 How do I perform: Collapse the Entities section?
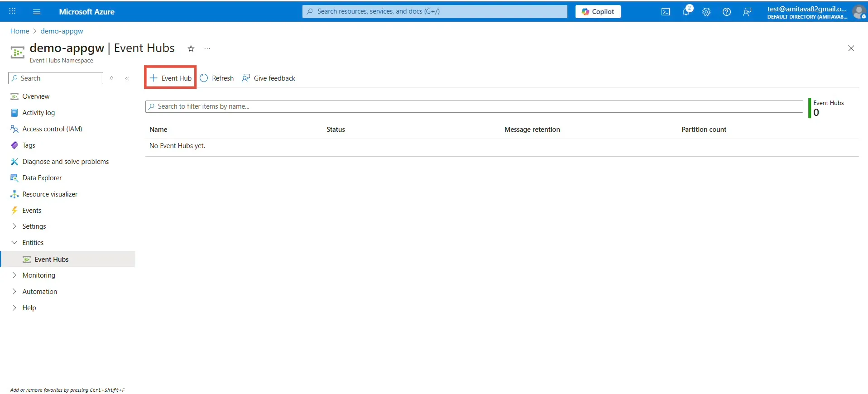pos(14,243)
